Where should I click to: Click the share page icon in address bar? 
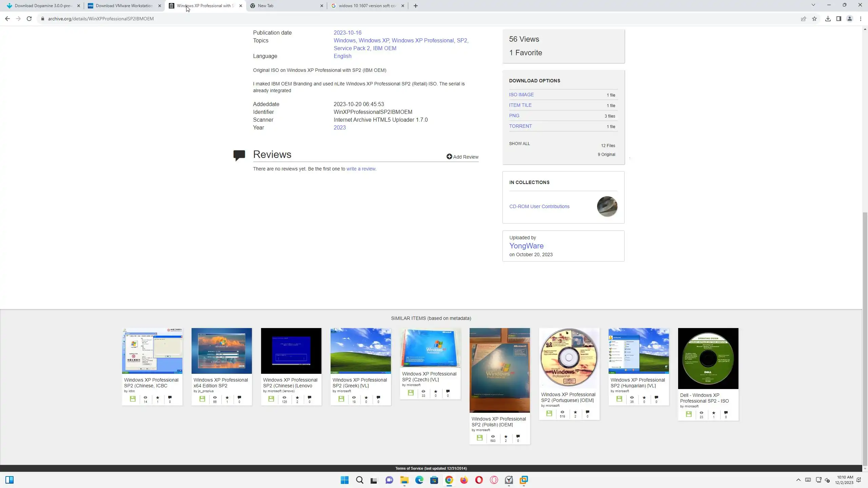click(x=803, y=19)
